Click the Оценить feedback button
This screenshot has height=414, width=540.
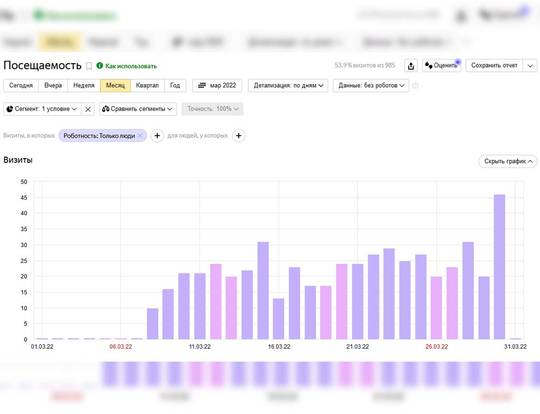click(442, 65)
